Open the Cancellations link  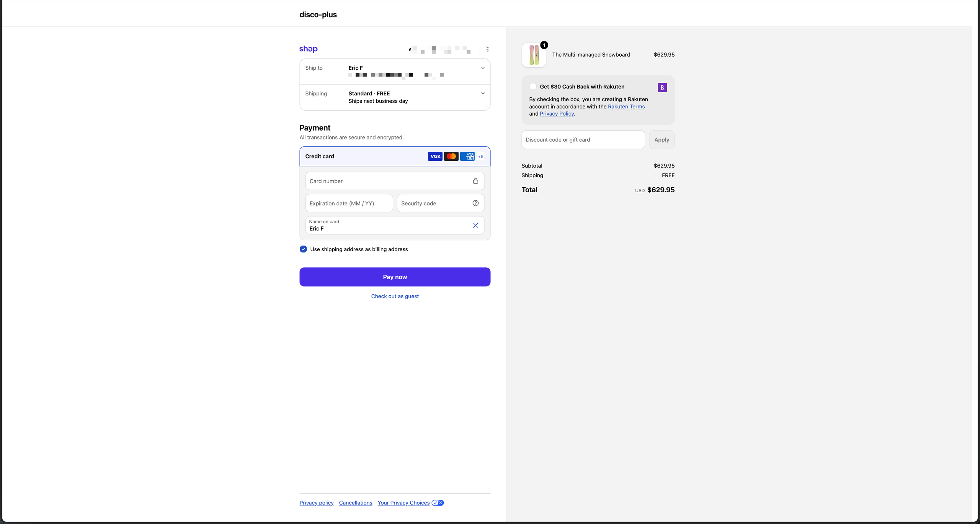click(355, 503)
